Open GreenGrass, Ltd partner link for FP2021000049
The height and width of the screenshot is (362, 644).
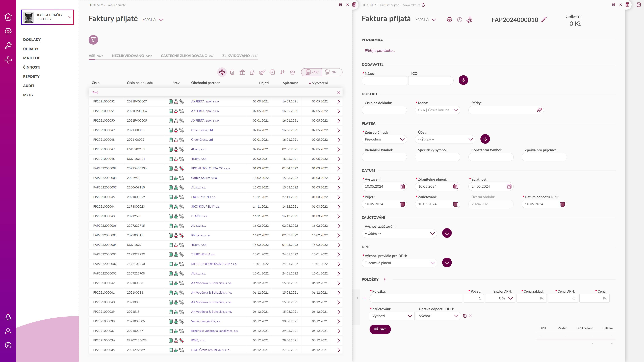202,130
